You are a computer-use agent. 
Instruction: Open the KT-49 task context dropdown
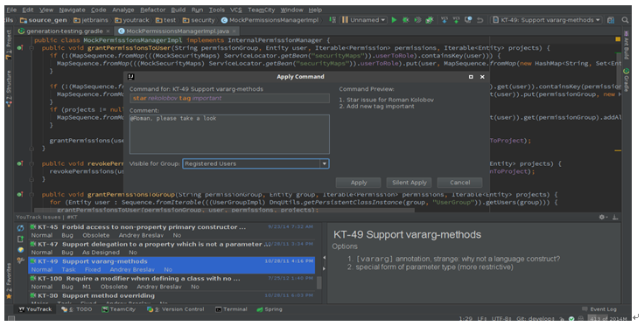[x=547, y=20]
